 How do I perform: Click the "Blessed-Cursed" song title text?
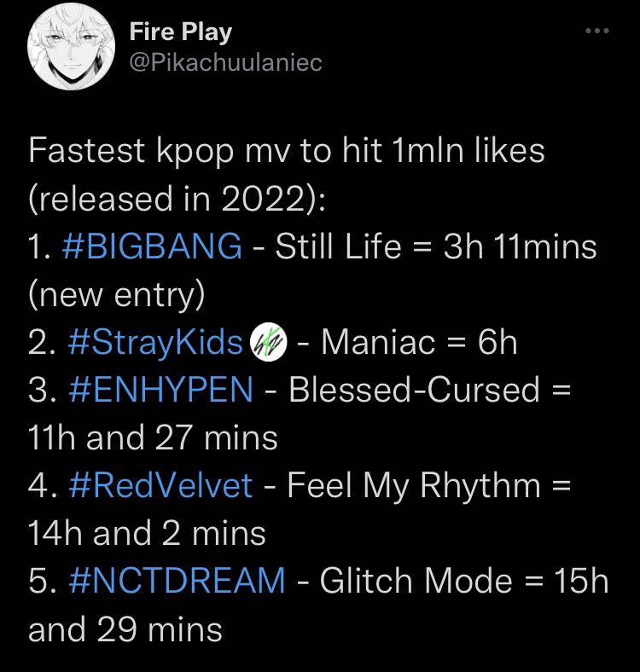pos(414,390)
